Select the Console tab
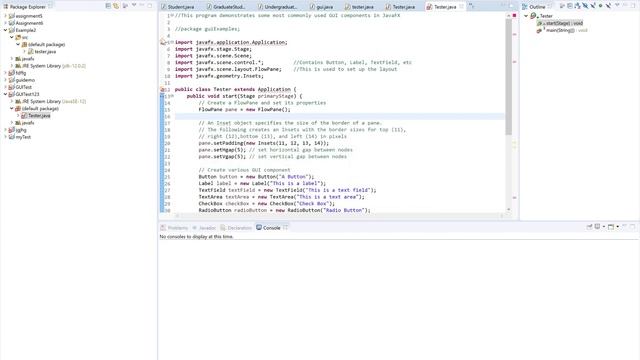640x360 pixels. click(x=271, y=228)
